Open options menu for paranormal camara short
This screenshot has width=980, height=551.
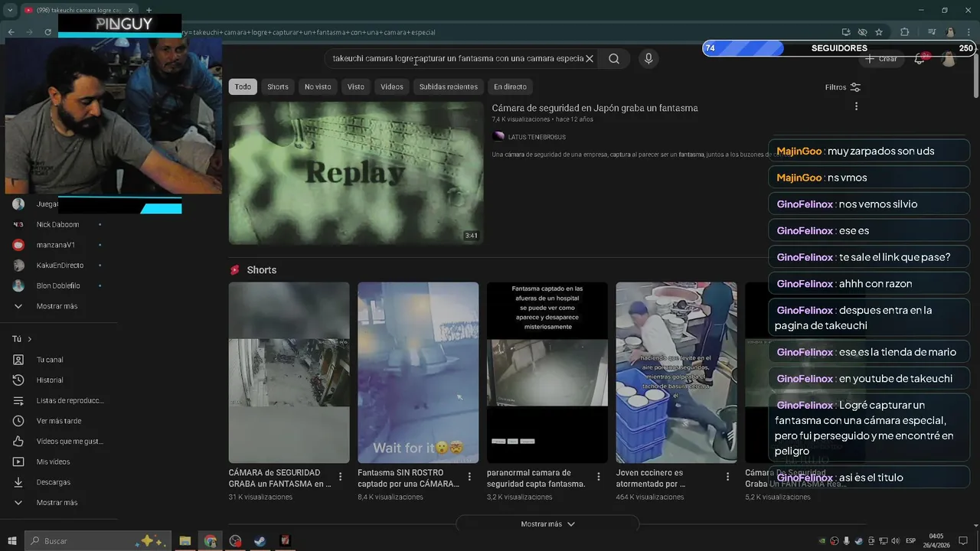coord(599,476)
